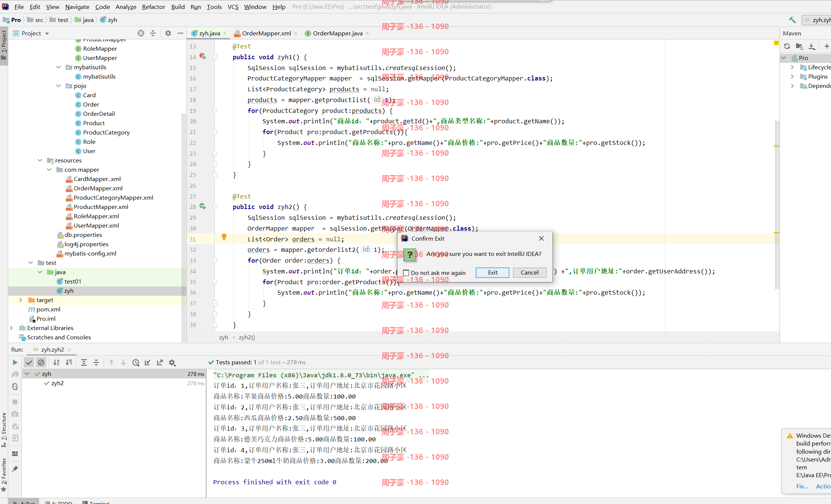Screen dimensions: 831x504
Task: Click yellow warning stripe marker near line 31
Action: 777,233
